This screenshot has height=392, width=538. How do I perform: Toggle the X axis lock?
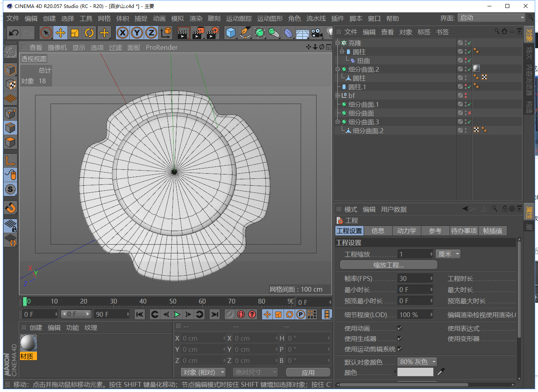[x=123, y=33]
